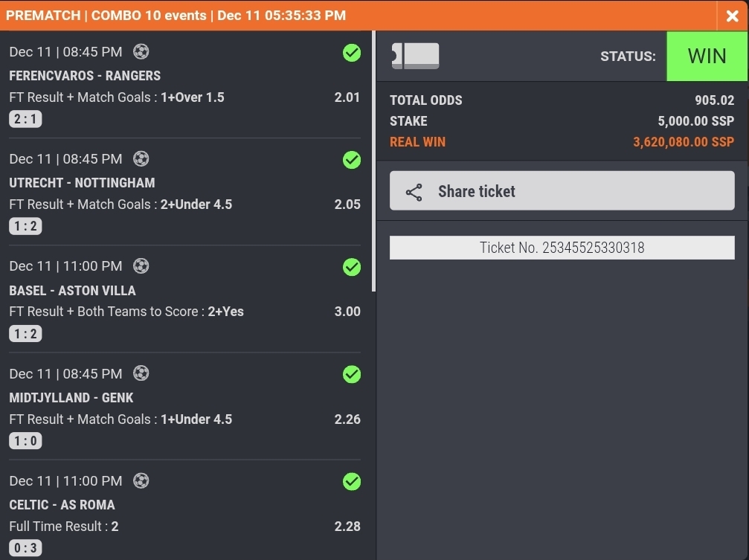
Task: Click soccer ball icon for Celtic - AS Roma
Action: 141,480
